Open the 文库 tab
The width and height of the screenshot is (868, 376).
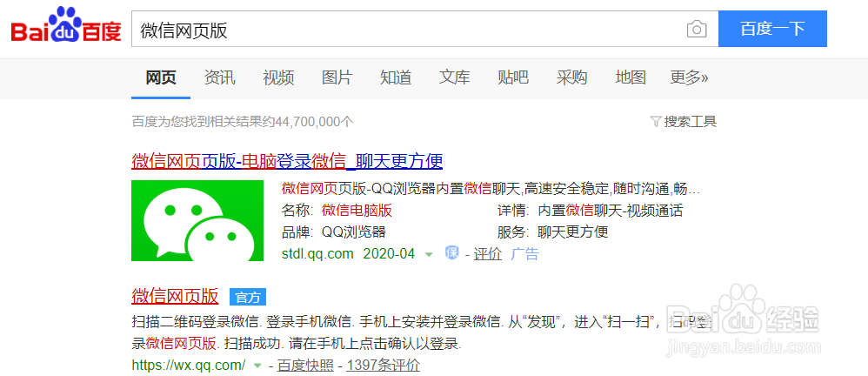coord(455,77)
